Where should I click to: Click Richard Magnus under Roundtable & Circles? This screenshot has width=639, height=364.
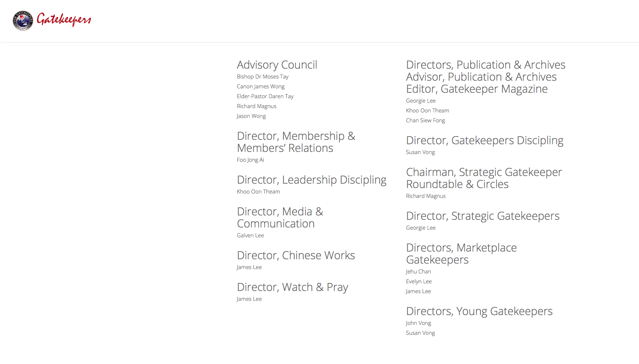click(x=426, y=196)
